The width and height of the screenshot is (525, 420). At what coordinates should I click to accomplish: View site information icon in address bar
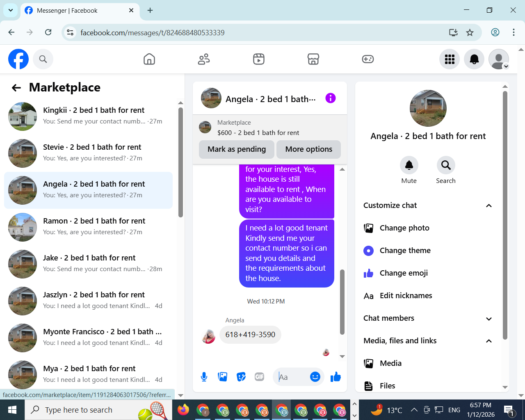[x=71, y=32]
